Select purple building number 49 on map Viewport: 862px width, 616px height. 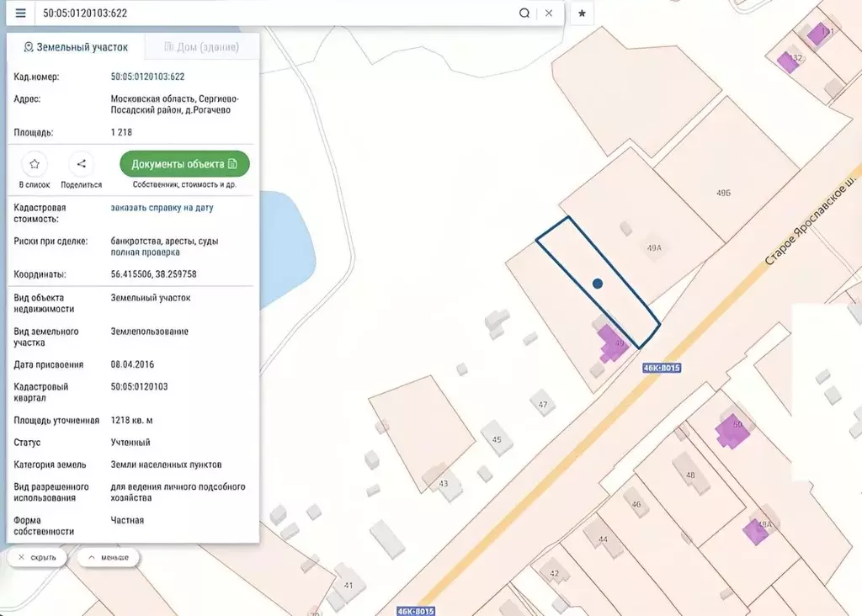coord(612,344)
